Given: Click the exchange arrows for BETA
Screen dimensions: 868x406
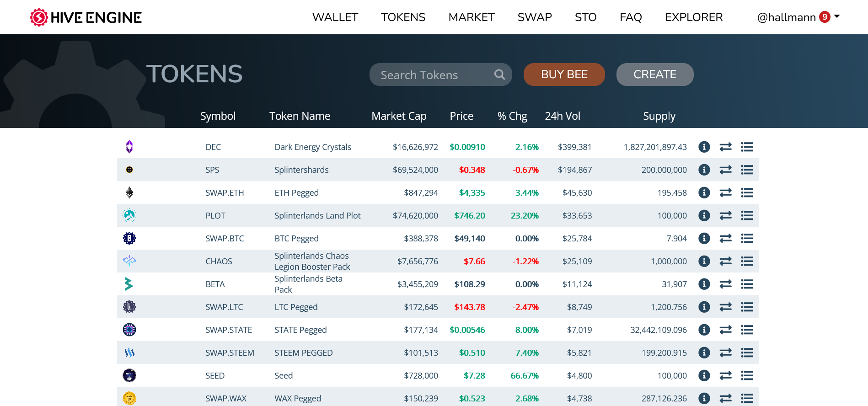Looking at the screenshot, I should click(726, 284).
